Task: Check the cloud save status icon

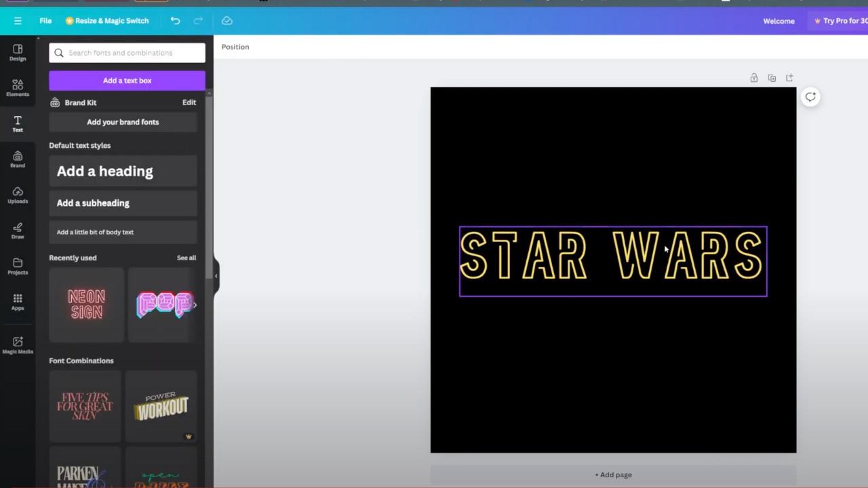Action: 227,21
